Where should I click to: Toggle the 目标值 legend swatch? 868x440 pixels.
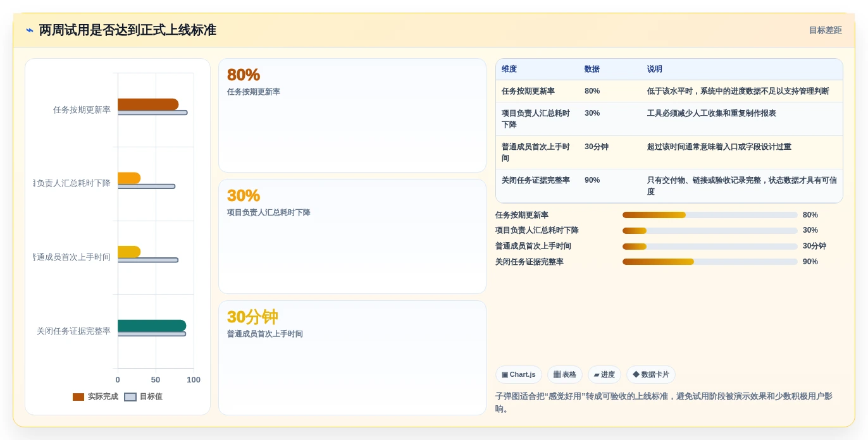point(130,397)
